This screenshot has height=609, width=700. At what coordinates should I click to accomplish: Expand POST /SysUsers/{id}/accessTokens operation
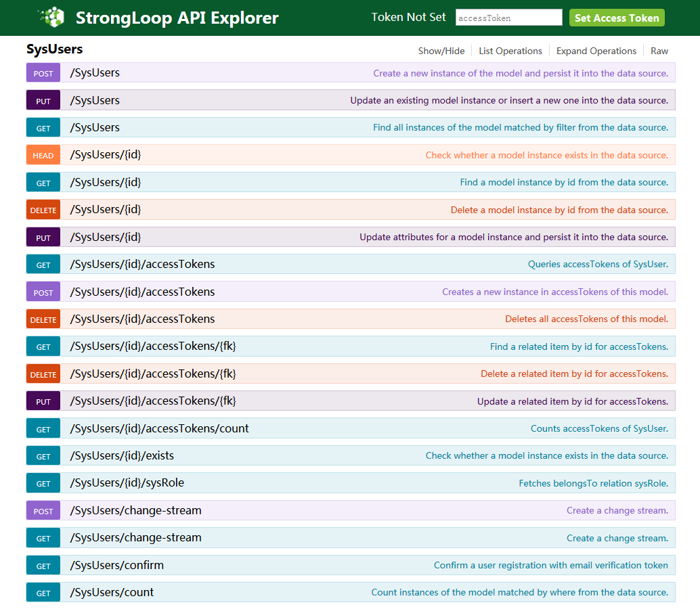pos(142,292)
